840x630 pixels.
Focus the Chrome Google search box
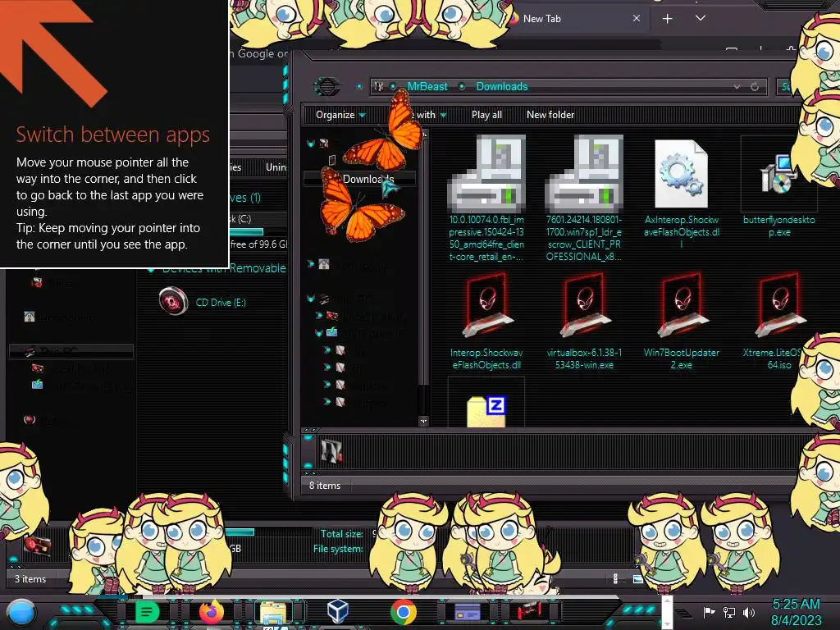click(x=259, y=53)
